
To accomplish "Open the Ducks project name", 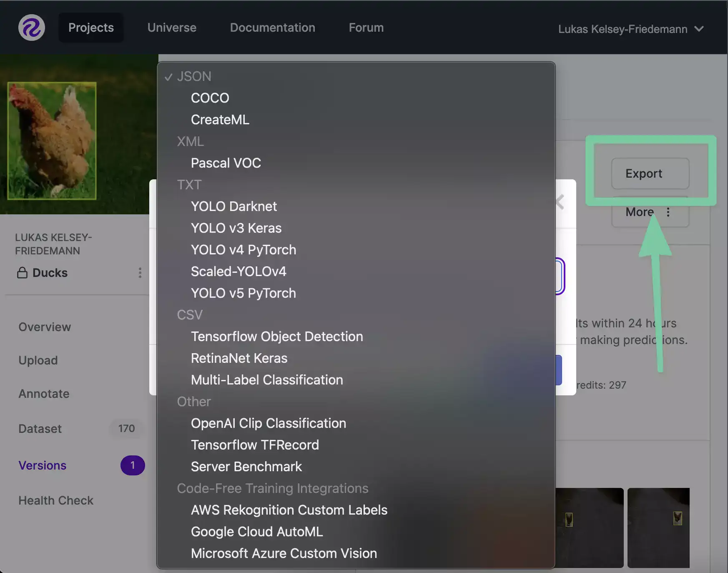I will 50,273.
